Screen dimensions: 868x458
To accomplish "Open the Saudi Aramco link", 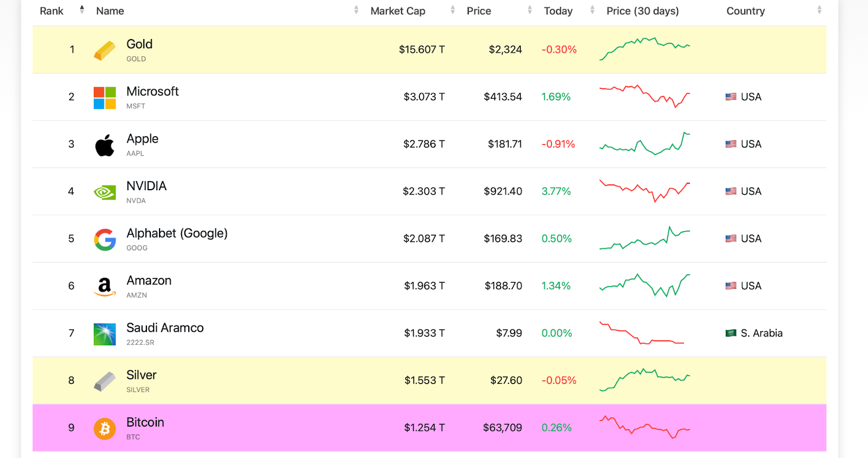I will [x=165, y=327].
